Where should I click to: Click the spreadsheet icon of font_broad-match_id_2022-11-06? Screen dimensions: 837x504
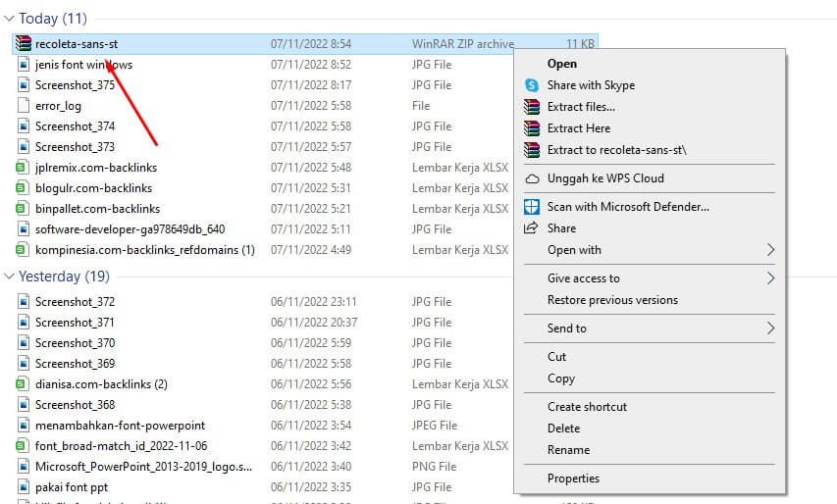[22, 446]
